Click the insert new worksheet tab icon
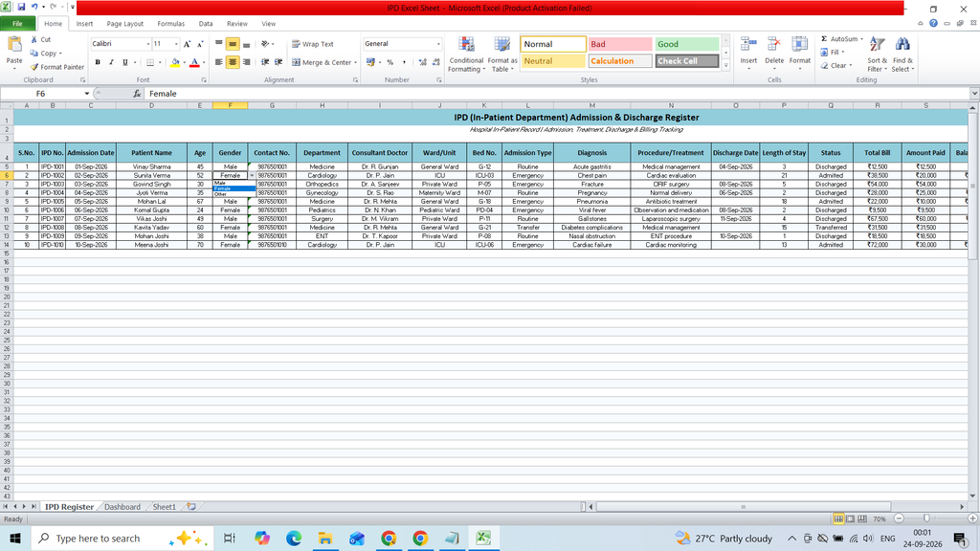Viewport: 980px width, 551px height. 191,507
